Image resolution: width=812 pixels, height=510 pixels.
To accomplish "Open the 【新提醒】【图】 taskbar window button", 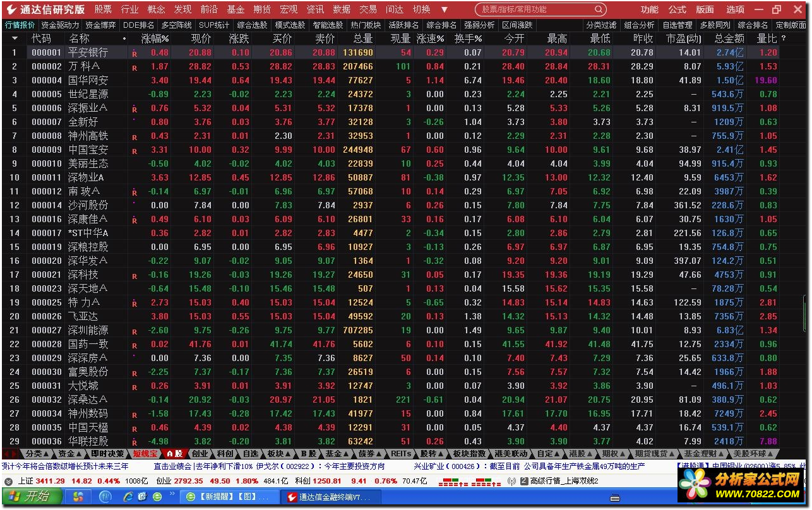I will coord(230,497).
